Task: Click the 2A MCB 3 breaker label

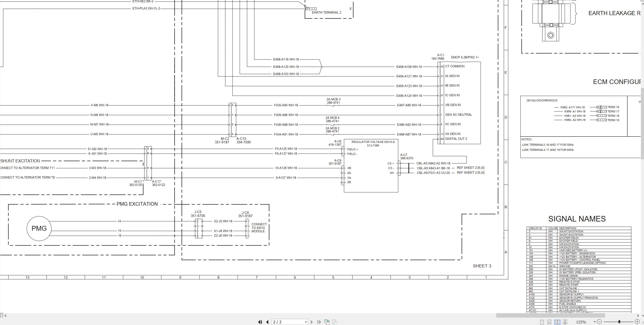Action: click(x=333, y=99)
